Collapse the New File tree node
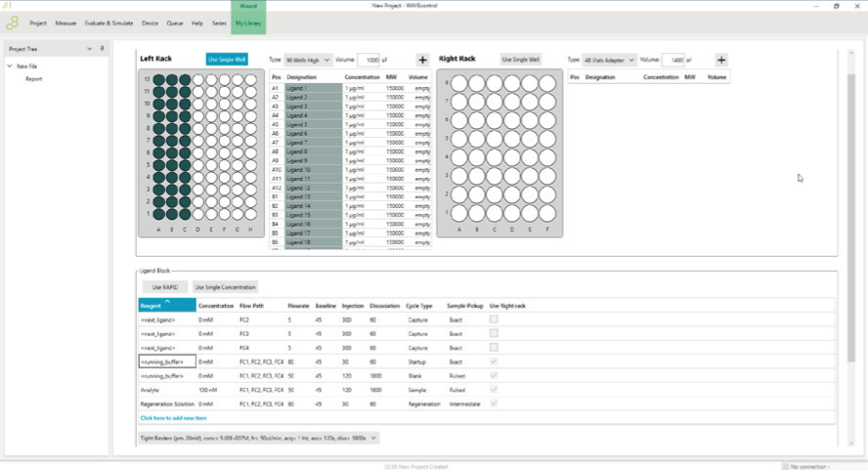Image resolution: width=868 pixels, height=470 pixels. (x=10, y=65)
